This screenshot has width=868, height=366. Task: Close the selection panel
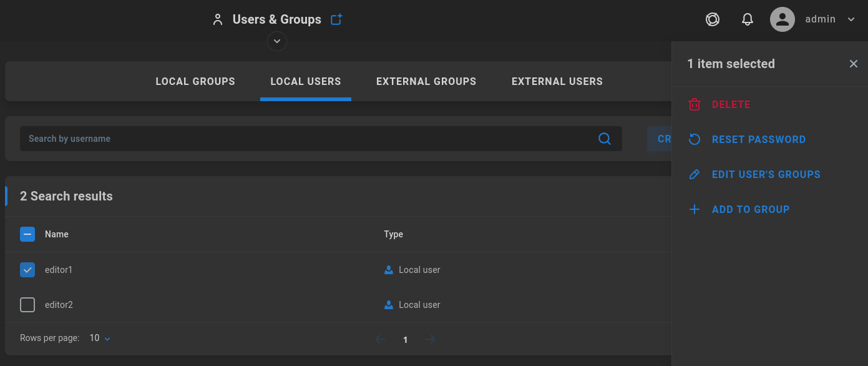854,64
